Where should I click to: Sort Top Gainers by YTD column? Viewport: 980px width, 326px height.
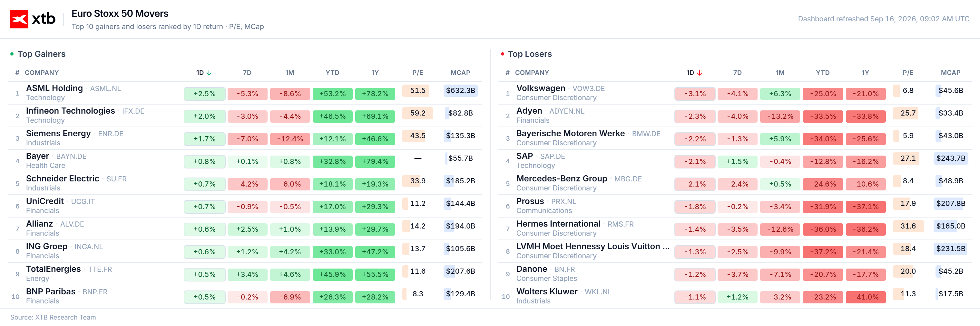click(332, 73)
